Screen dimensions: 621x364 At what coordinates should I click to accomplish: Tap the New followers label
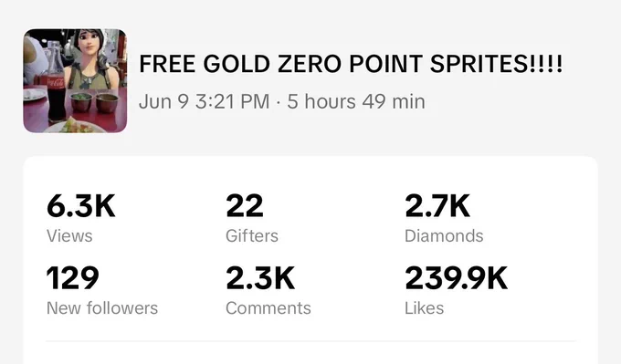click(102, 307)
